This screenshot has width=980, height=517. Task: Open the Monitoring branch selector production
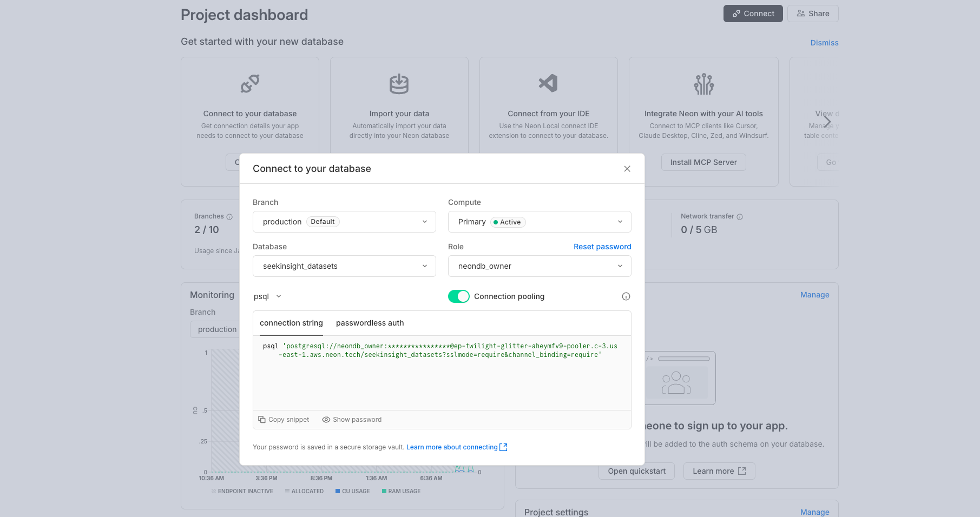[x=215, y=329]
